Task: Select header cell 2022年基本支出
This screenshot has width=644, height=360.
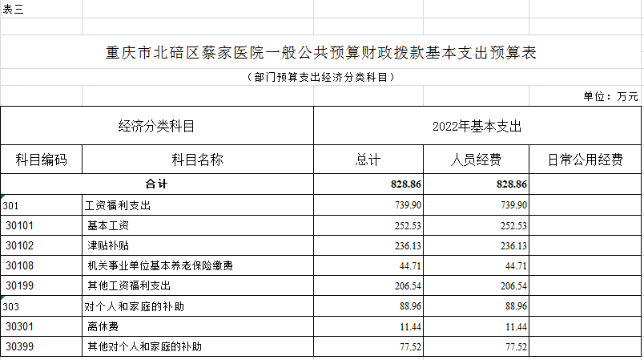Action: [477, 126]
